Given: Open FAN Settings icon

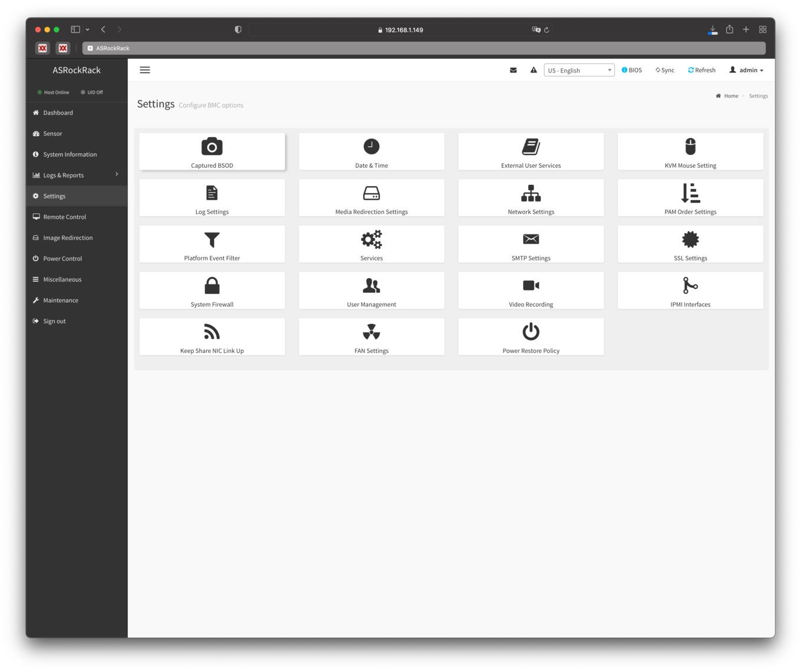Looking at the screenshot, I should click(x=372, y=332).
